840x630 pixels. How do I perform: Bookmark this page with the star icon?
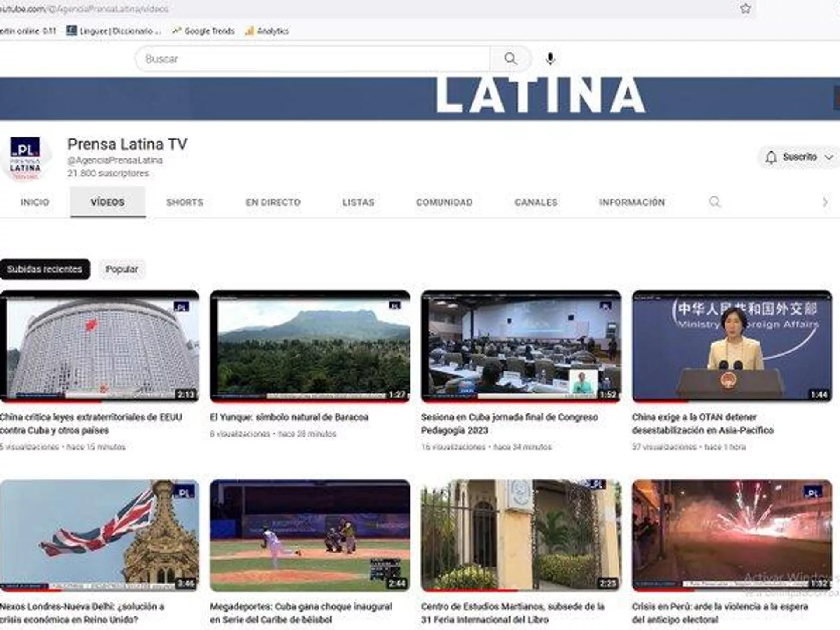(745, 8)
